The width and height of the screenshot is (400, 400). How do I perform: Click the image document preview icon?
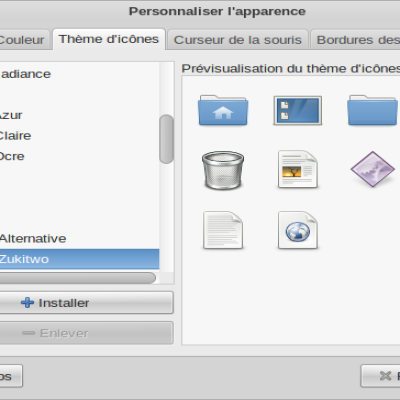click(x=298, y=169)
